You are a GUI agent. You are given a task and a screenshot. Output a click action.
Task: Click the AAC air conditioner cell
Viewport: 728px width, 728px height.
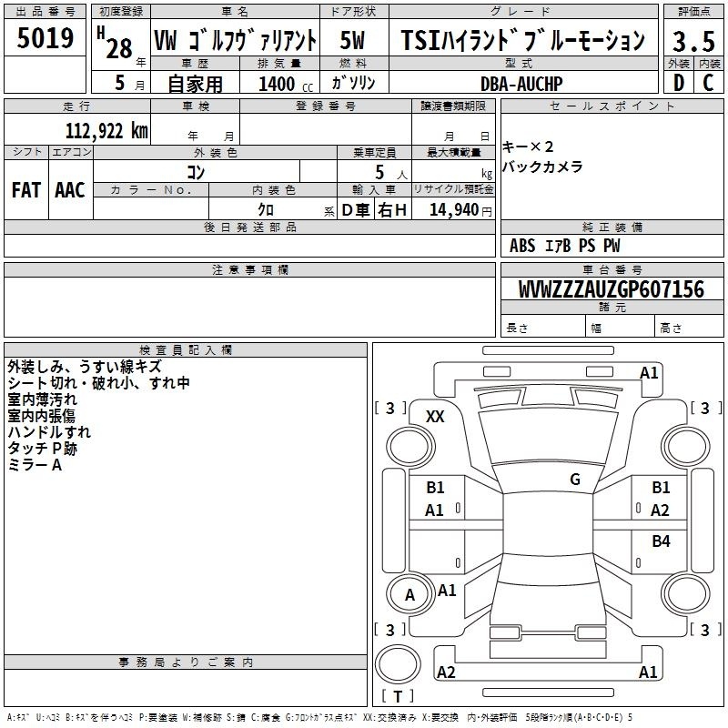(70, 189)
